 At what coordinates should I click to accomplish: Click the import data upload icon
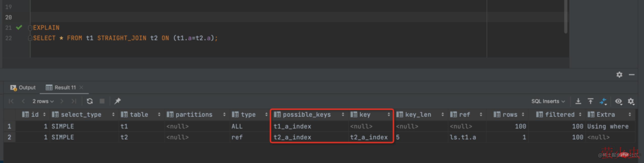(590, 101)
